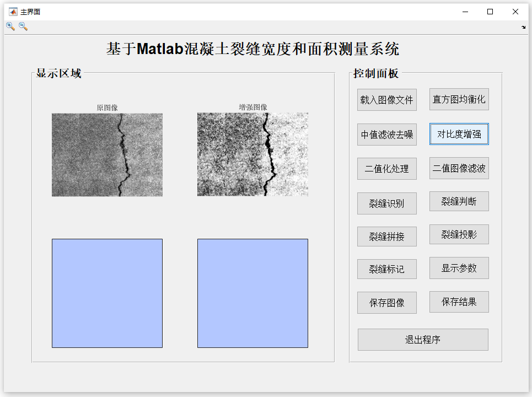Click the empty blue axes under 增强图像

click(252, 293)
